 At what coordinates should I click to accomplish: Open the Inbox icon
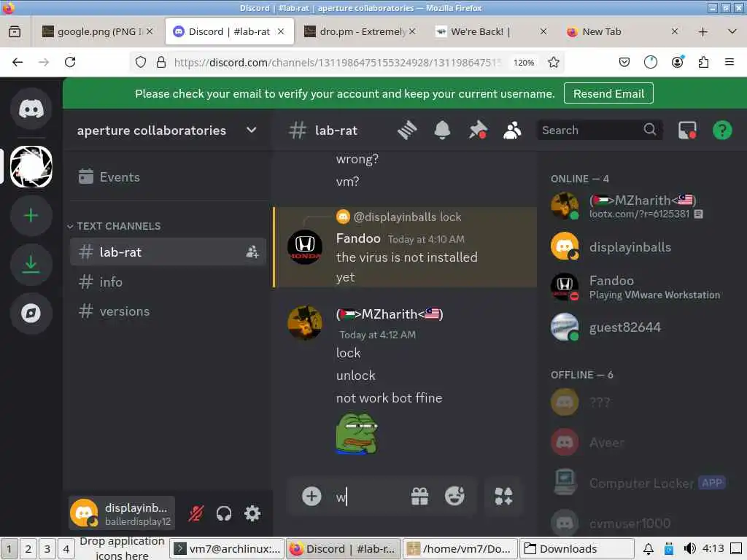[x=687, y=130]
